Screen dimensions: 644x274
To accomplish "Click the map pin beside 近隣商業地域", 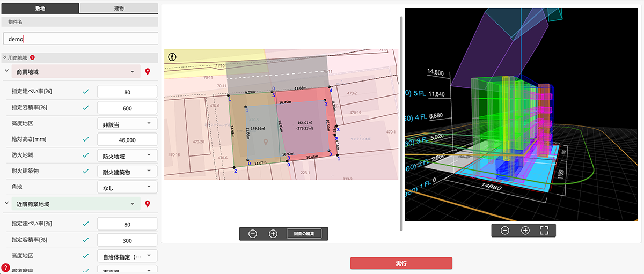I will 148,204.
